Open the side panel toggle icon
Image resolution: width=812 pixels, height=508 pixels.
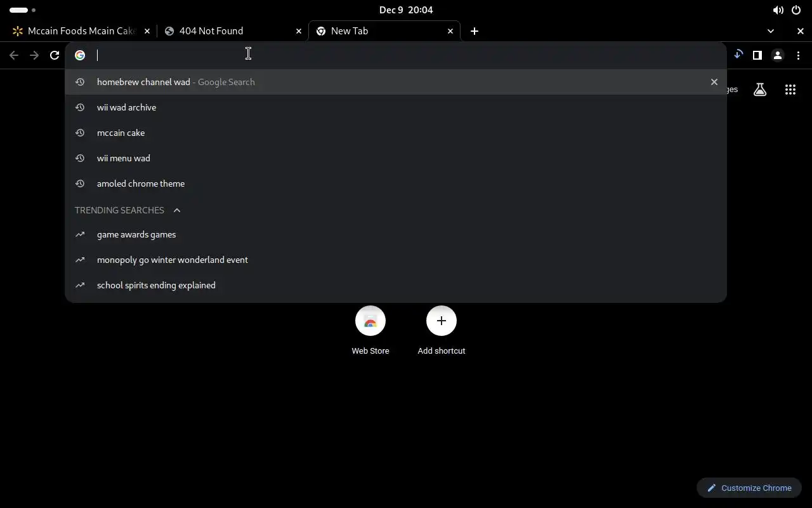pyautogui.click(x=757, y=55)
